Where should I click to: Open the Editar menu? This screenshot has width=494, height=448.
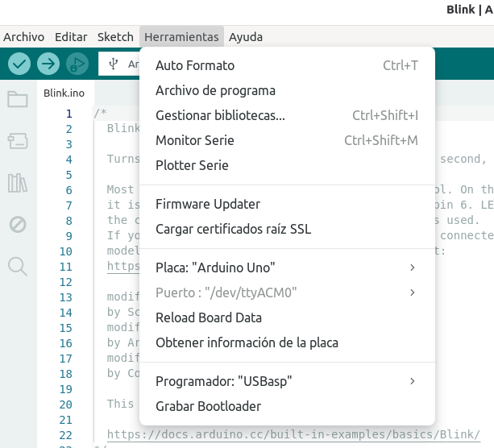point(71,37)
